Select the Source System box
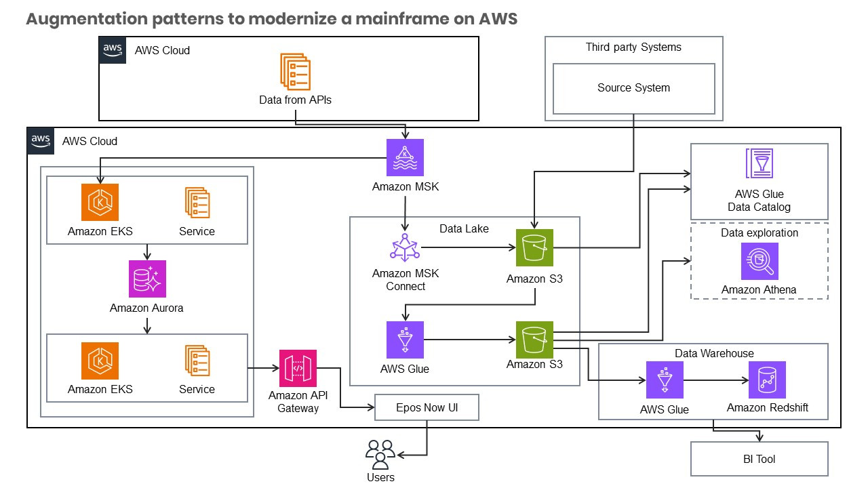This screenshot has height=488, width=868. point(633,88)
